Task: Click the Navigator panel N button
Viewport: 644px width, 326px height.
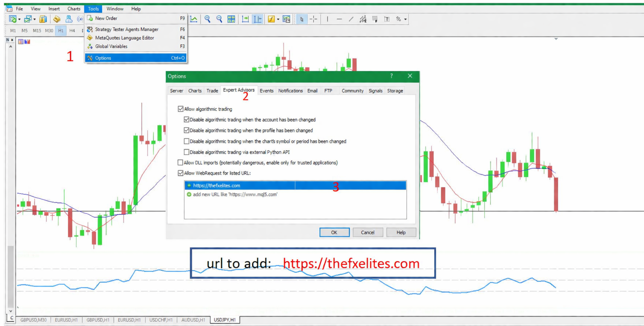Action: click(x=8, y=40)
